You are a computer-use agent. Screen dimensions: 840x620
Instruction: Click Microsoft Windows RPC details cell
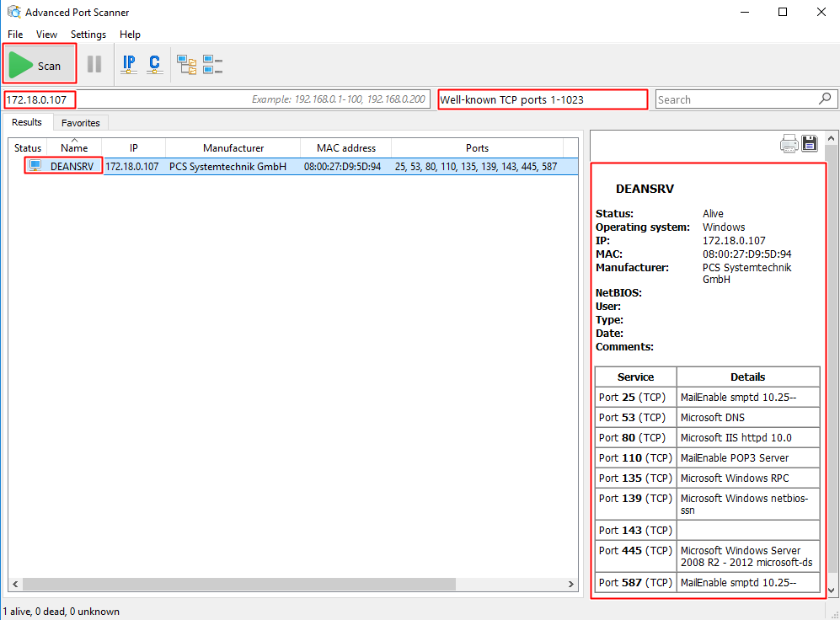point(748,478)
